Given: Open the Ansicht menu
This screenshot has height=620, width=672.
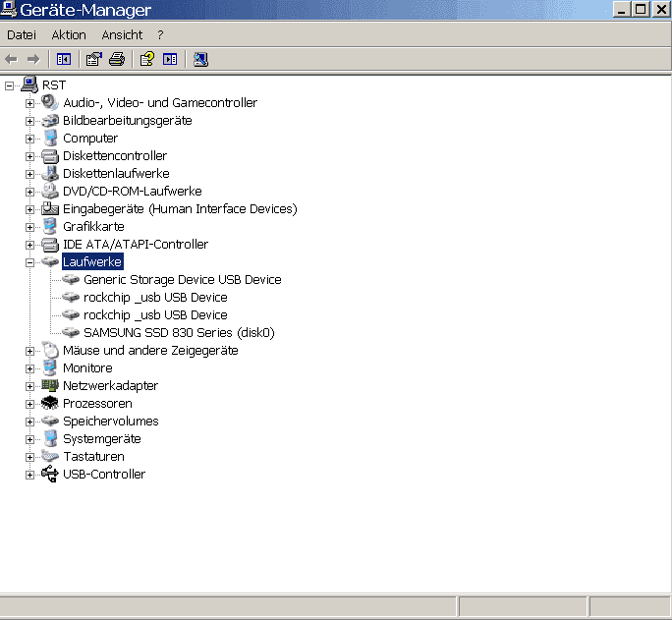Looking at the screenshot, I should (122, 34).
